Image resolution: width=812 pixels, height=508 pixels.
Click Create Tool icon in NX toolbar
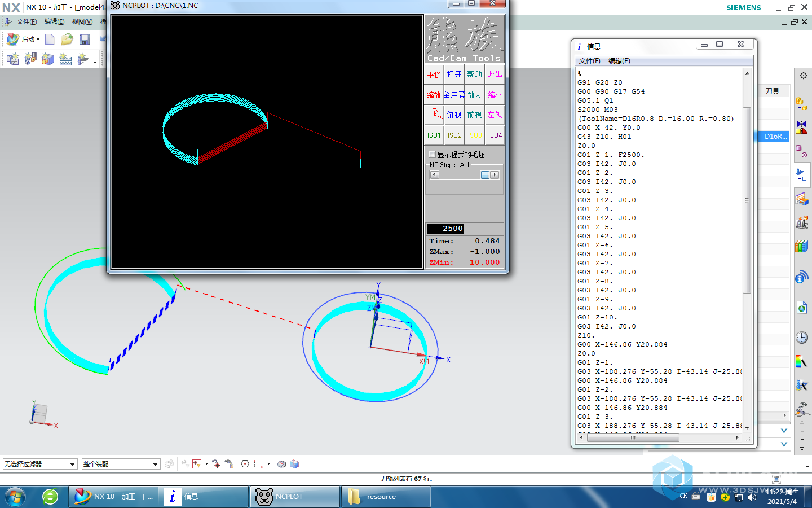coord(30,59)
